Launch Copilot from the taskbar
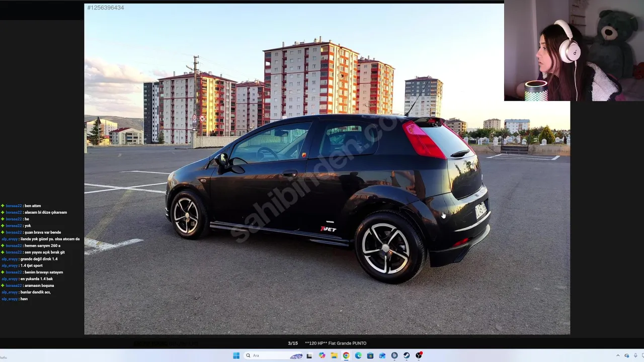This screenshot has height=362, width=644. (x=322, y=355)
